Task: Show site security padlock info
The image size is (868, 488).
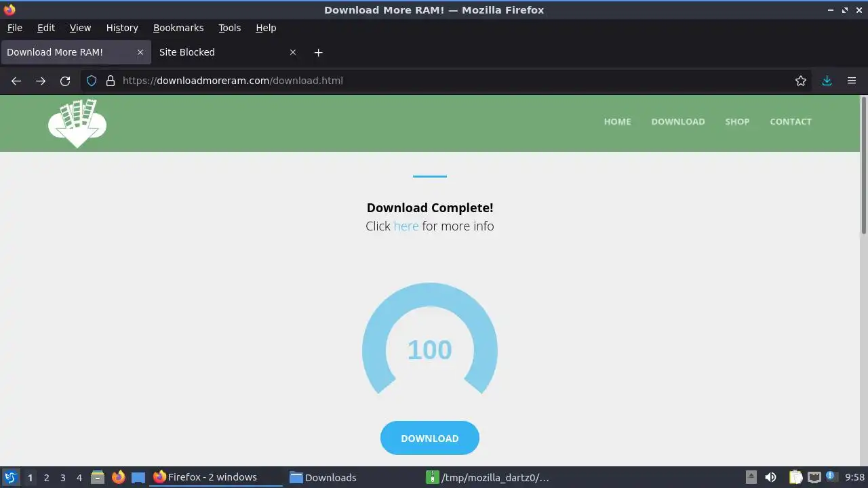Action: pos(111,81)
